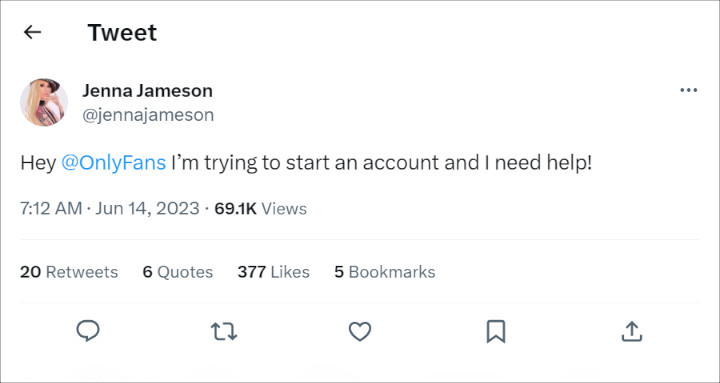The width and height of the screenshot is (720, 383).
Task: Open the @jennajameson handle link
Action: (x=148, y=115)
